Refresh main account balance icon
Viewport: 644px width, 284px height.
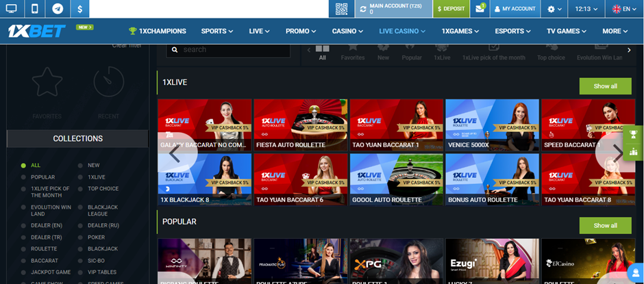[362, 9]
